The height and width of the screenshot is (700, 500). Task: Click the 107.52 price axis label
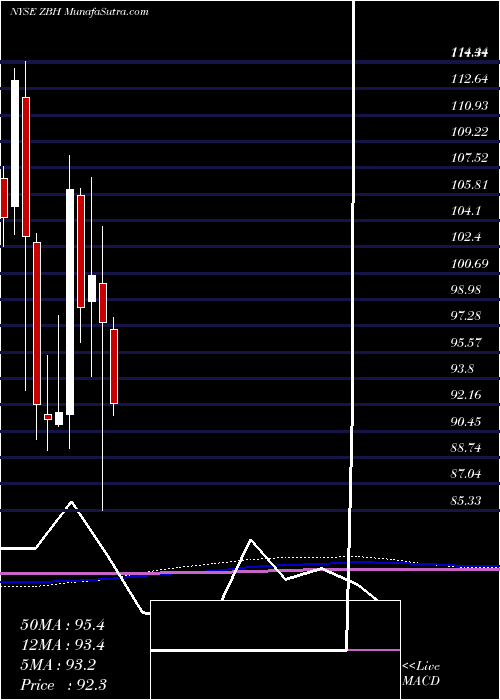469,158
